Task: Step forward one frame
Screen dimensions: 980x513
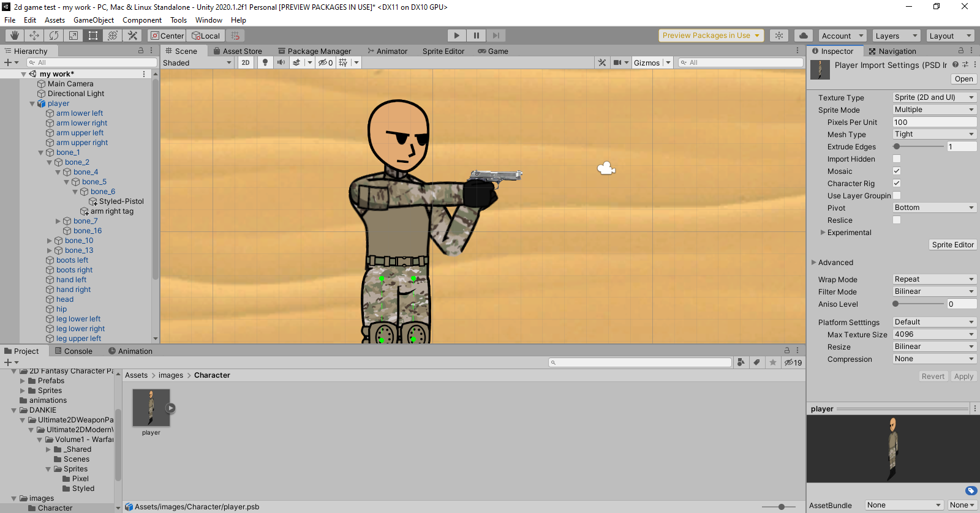Action: point(496,36)
